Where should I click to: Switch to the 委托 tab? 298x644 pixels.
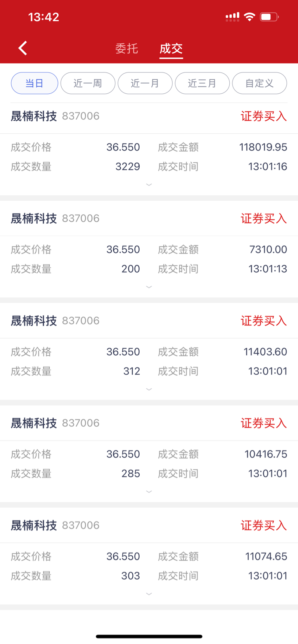click(126, 48)
